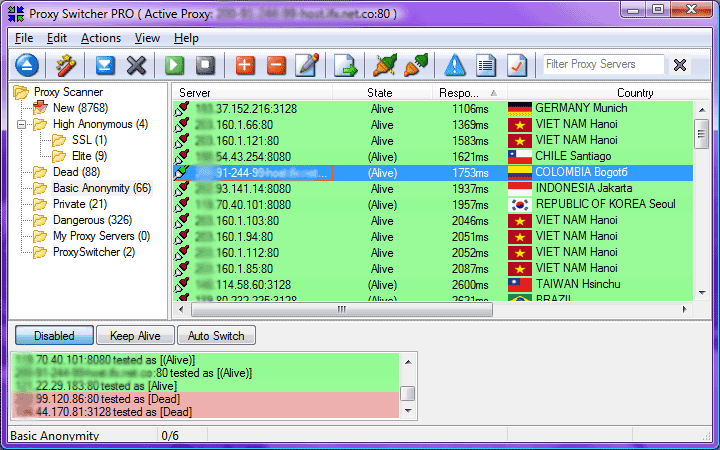720x450 pixels.
Task: Open the Edit menu
Action: tap(56, 38)
